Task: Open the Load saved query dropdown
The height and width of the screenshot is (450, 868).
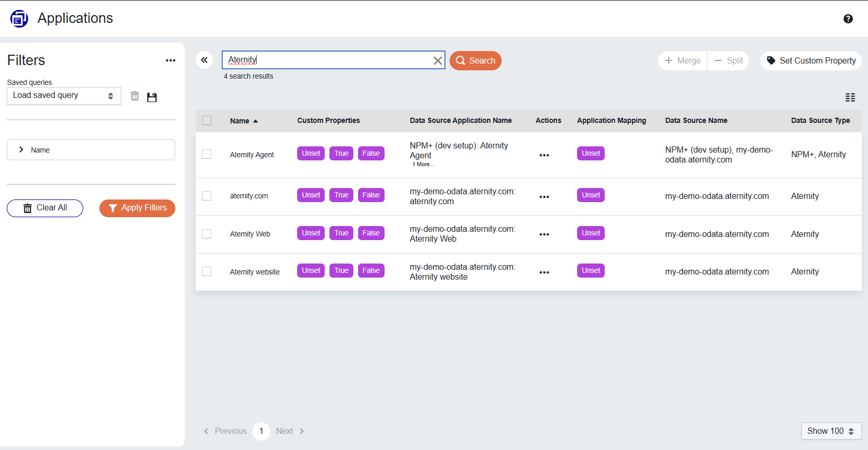Action: point(63,95)
